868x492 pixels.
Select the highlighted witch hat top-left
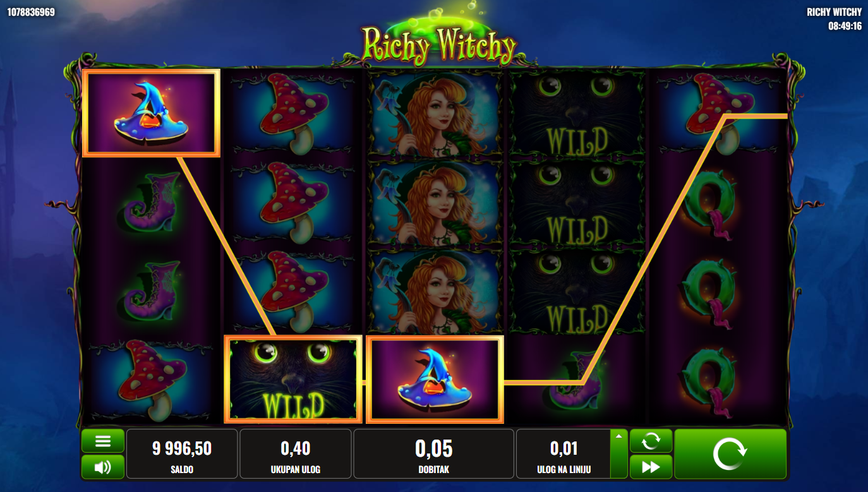[152, 113]
